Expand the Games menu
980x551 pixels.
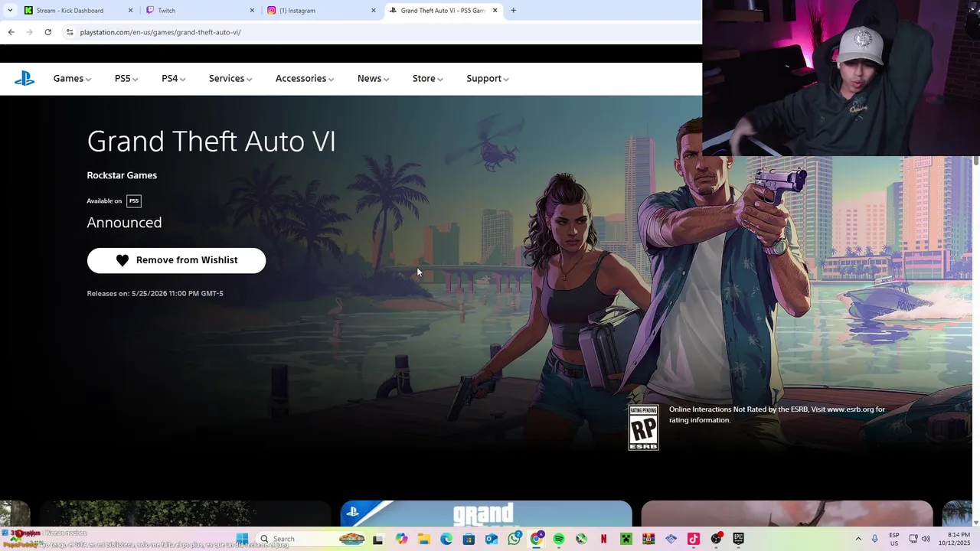(x=72, y=78)
